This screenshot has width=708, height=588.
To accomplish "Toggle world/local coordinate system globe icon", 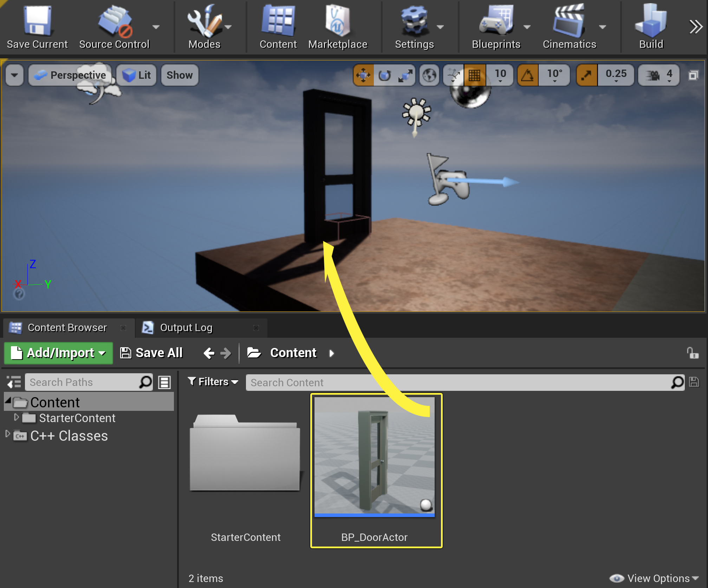I will [x=429, y=75].
